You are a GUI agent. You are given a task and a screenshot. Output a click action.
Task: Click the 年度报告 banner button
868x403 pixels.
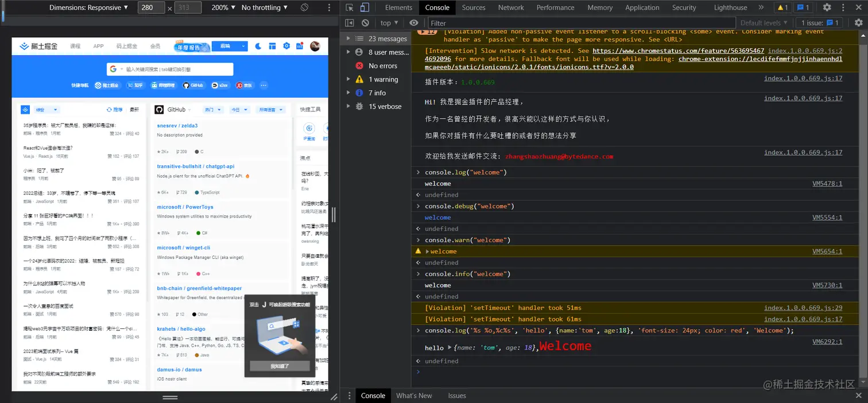192,46
